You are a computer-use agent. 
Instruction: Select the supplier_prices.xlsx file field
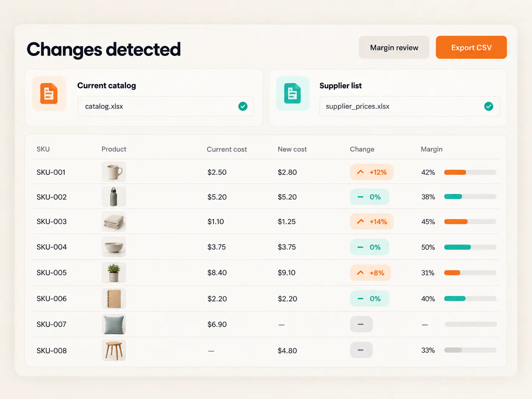410,107
